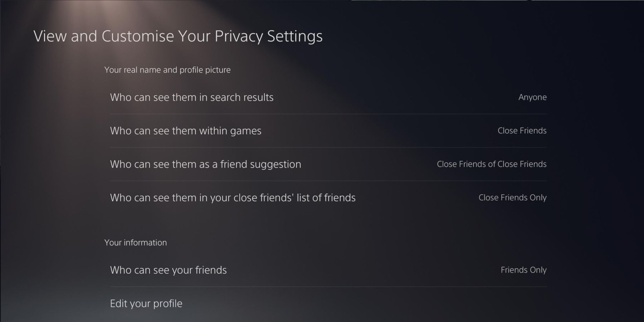This screenshot has width=644, height=322.
Task: Select the 'Close Friends' value for within games
Action: [x=522, y=131]
